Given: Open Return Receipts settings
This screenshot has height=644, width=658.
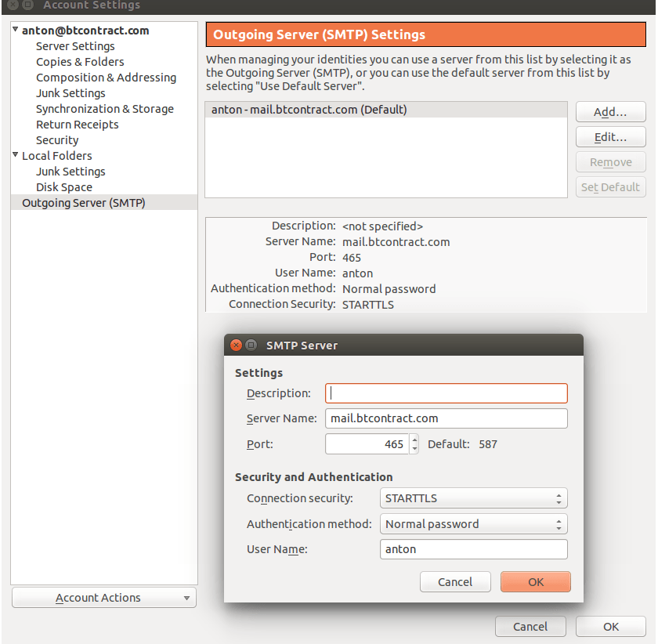Looking at the screenshot, I should 78,125.
